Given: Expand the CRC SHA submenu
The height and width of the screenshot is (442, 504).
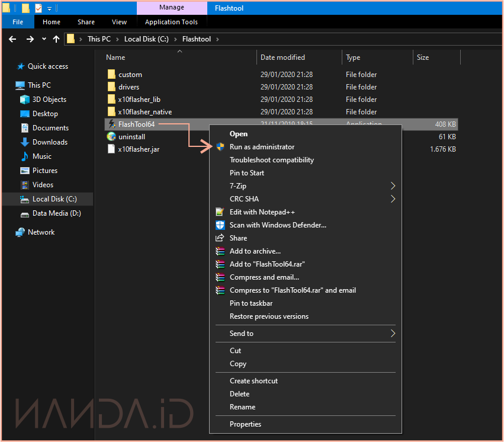Looking at the screenshot, I should click(393, 199).
